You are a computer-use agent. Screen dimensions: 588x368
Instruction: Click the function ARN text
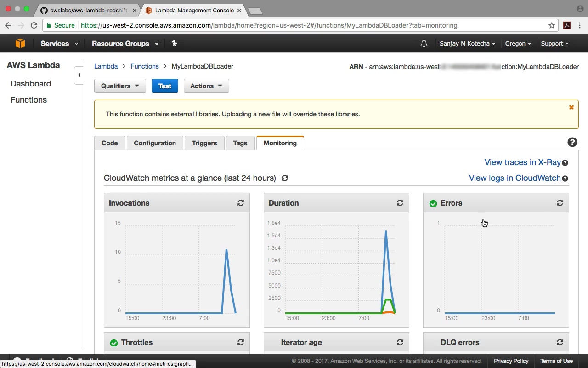464,67
